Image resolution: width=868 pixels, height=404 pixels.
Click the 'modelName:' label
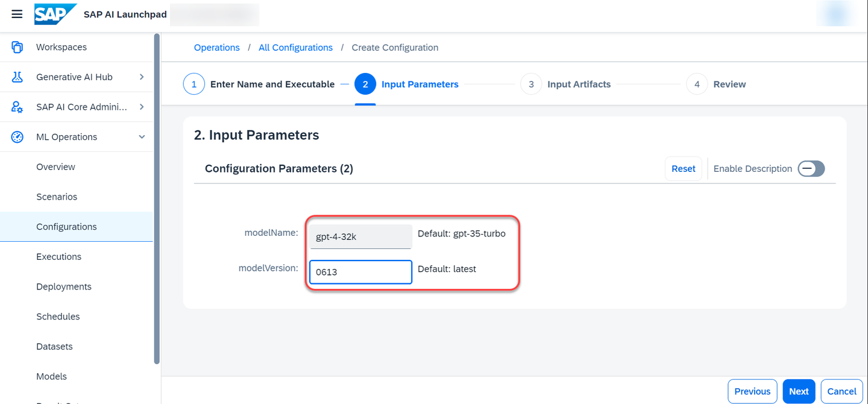(271, 233)
